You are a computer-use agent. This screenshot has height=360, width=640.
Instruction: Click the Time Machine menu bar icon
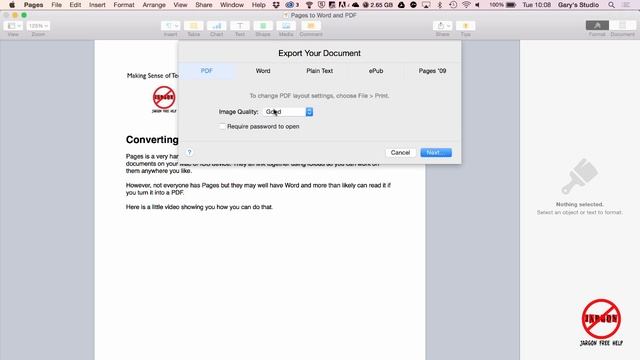point(453,5)
